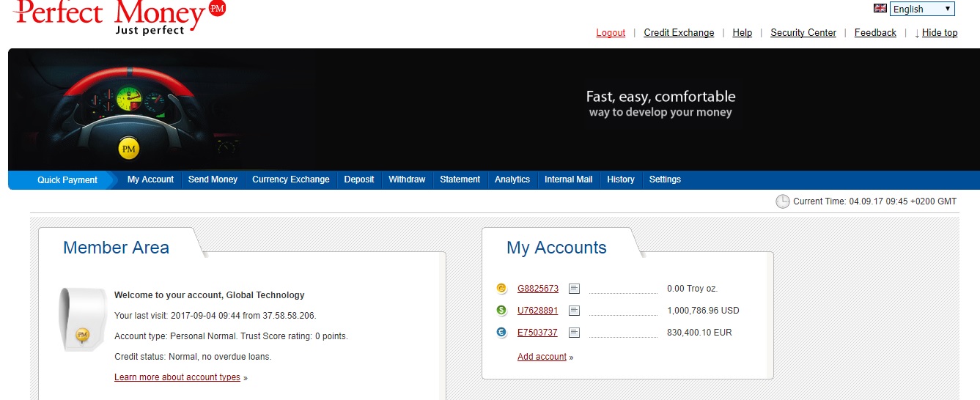Click the UK flag icon
Image resolution: width=980 pixels, height=400 pixels.
(880, 8)
